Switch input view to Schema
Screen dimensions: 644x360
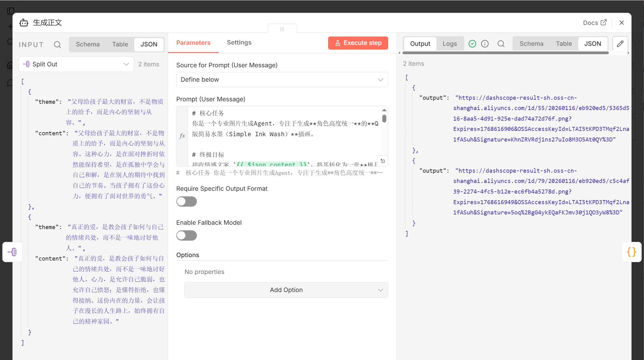(88, 44)
